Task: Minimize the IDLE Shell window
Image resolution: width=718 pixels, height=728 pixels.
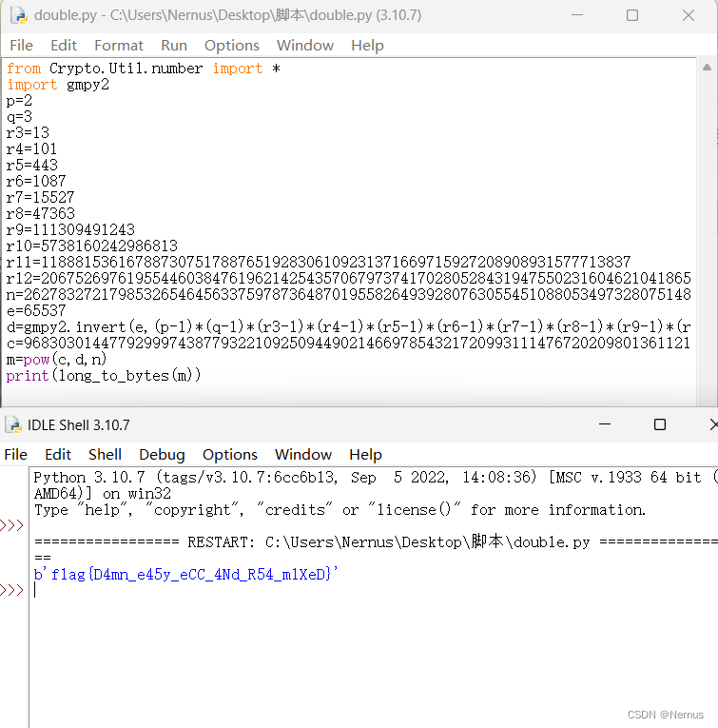Action: click(x=605, y=424)
